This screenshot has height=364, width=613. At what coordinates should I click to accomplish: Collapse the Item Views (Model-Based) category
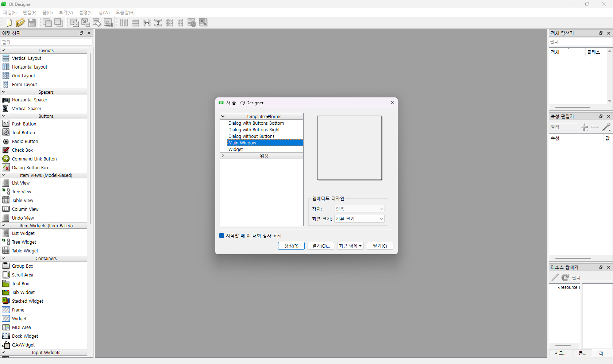coord(3,175)
